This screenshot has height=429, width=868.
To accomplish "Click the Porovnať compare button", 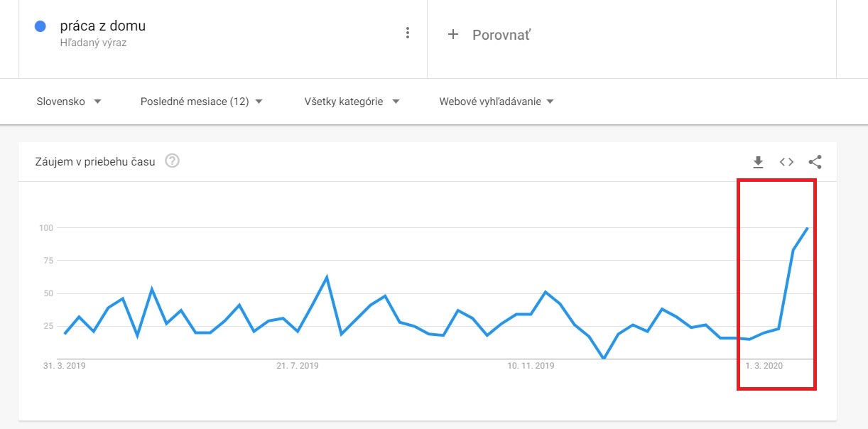I will tap(501, 34).
